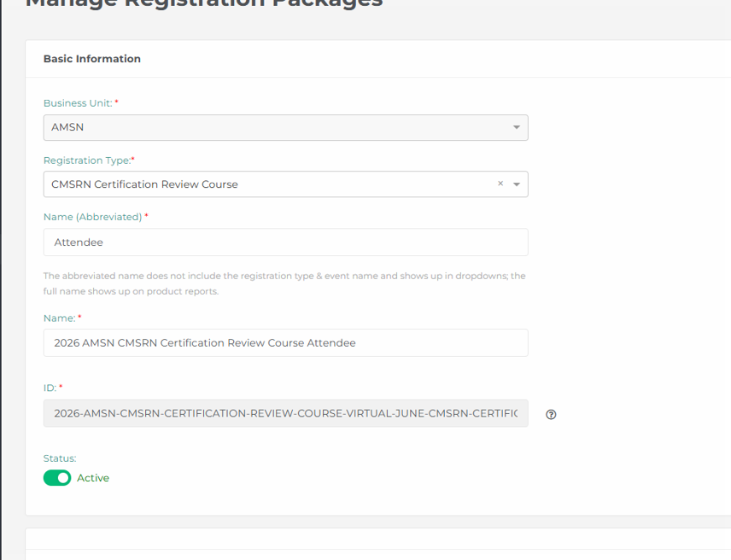The image size is (731, 560).
Task: Toggle the Active status switch
Action: tap(57, 477)
